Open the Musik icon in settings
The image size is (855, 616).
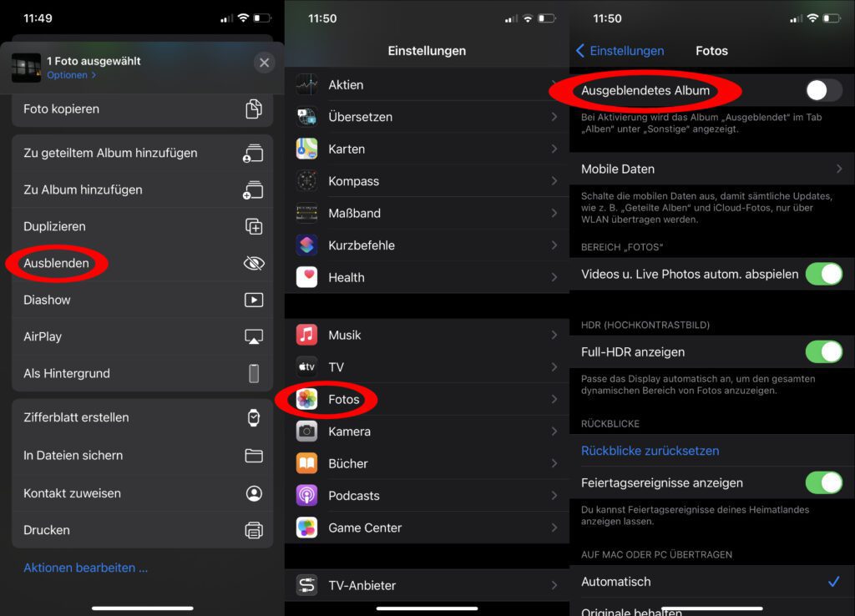point(307,335)
